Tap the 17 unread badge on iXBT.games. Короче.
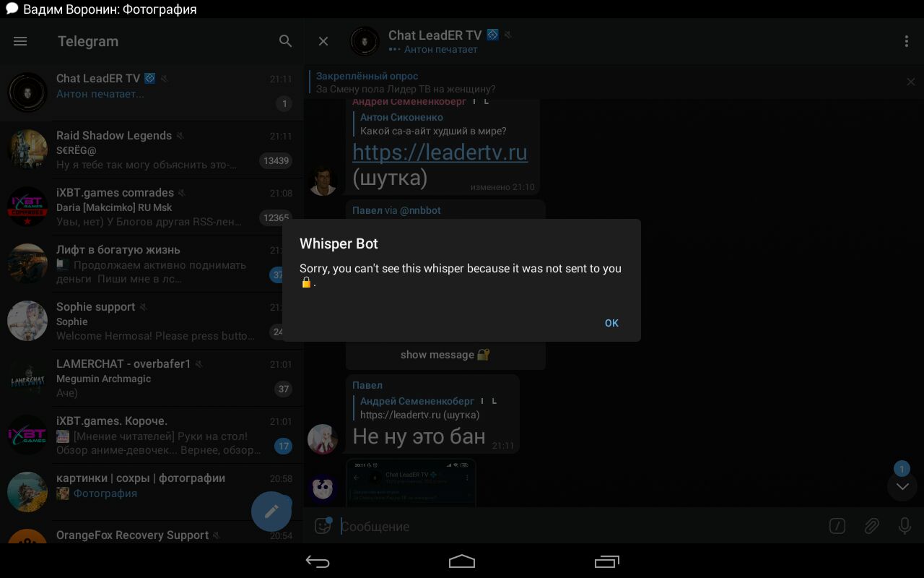The height and width of the screenshot is (578, 924). (284, 446)
